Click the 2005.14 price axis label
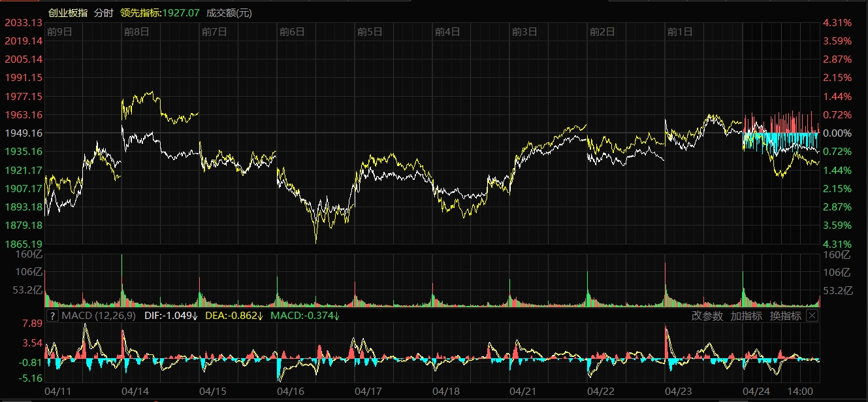Image resolution: width=868 pixels, height=402 pixels. point(24,59)
